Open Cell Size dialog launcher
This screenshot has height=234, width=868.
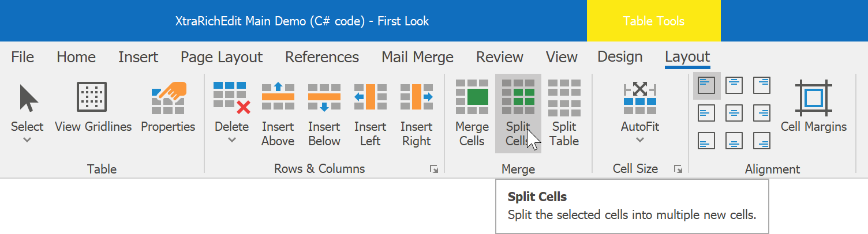coord(678,169)
